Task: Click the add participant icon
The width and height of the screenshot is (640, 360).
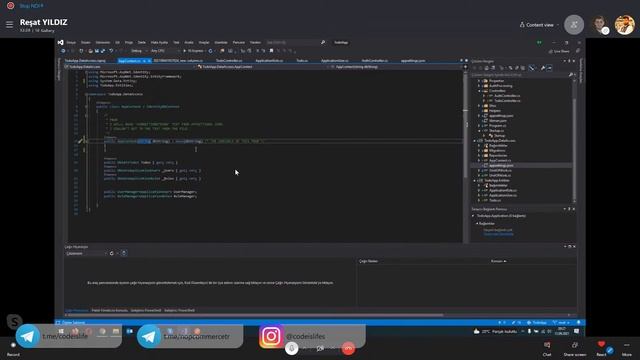Action: pyautogui.click(x=573, y=25)
